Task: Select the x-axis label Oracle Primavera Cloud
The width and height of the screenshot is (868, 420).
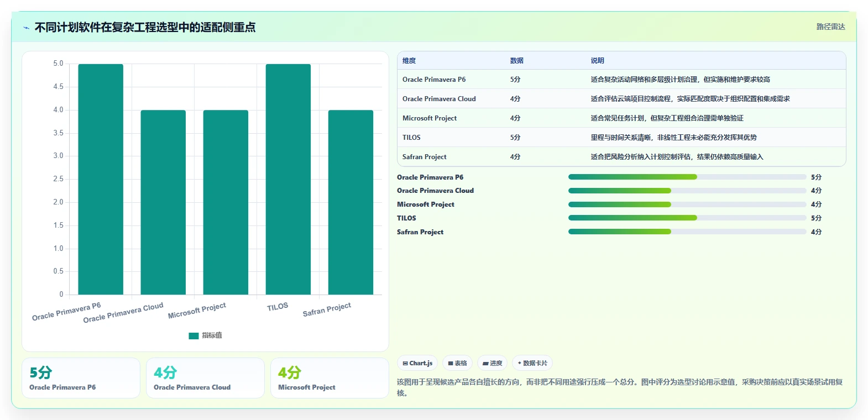Action: pyautogui.click(x=123, y=312)
